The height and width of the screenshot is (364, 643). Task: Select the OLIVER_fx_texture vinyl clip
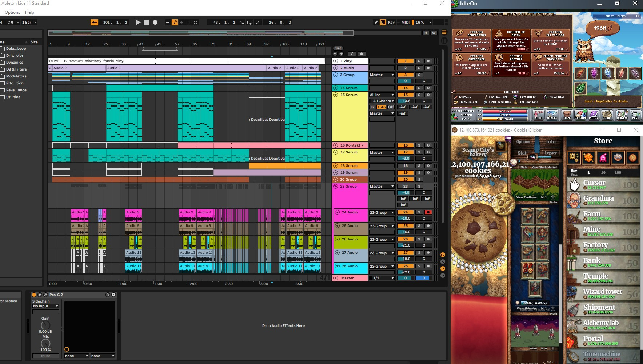point(187,61)
